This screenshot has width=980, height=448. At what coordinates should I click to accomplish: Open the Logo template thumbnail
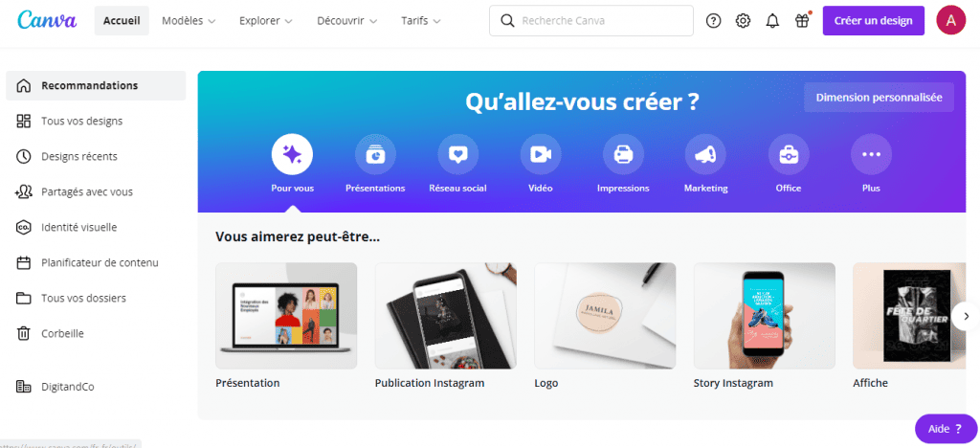(x=605, y=316)
